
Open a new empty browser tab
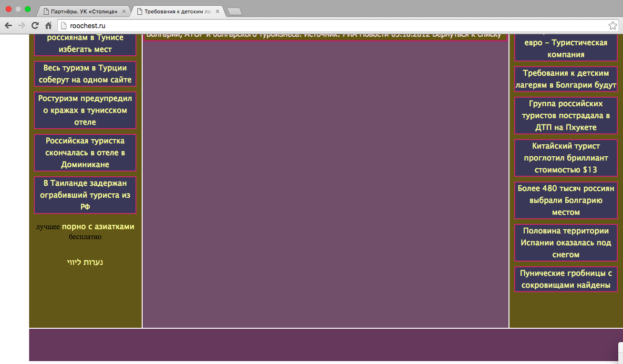click(235, 11)
